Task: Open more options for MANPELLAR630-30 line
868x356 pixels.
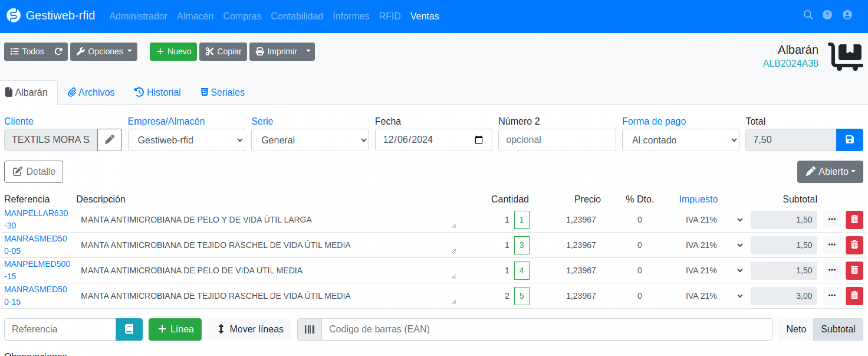Action: pyautogui.click(x=832, y=220)
